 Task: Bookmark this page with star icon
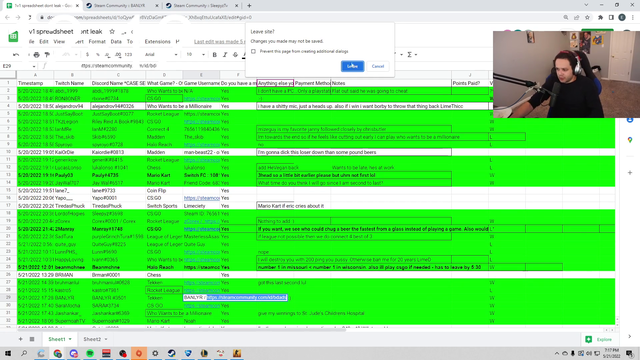point(587,17)
